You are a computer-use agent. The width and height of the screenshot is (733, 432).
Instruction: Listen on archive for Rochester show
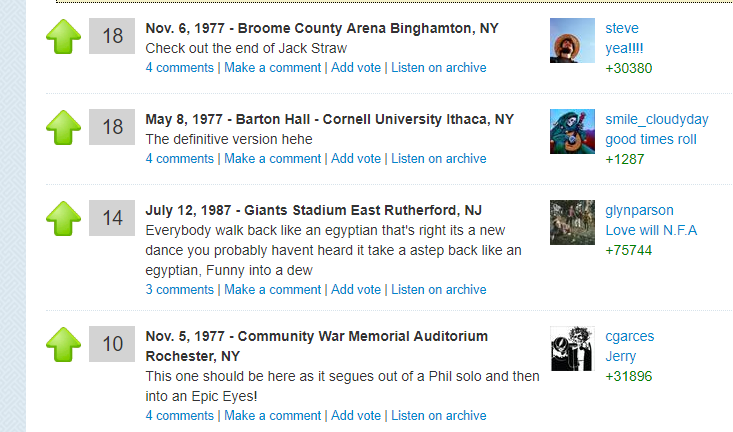(438, 416)
